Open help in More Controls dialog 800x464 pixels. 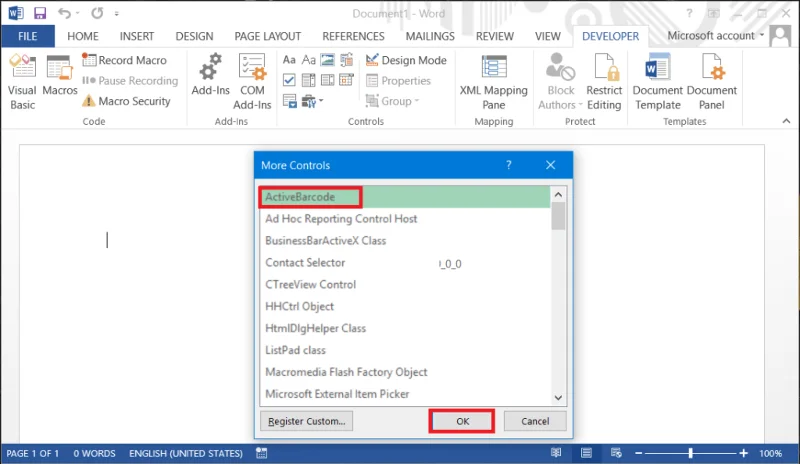(509, 165)
